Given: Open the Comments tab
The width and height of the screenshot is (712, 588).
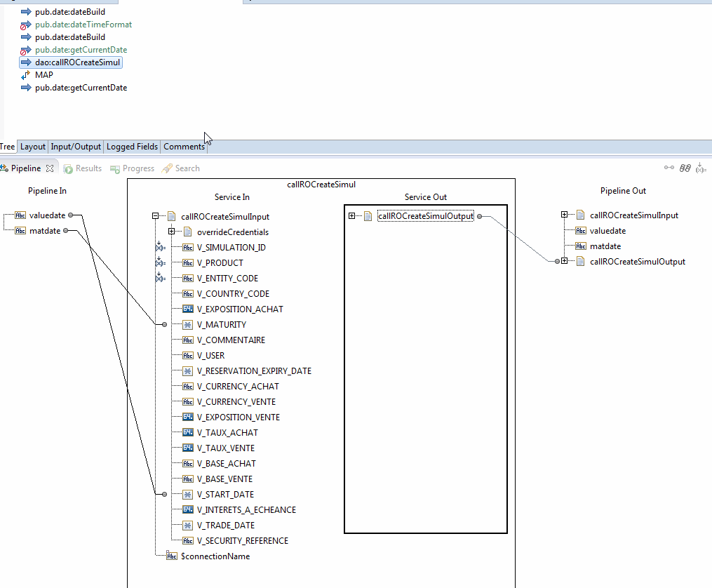Looking at the screenshot, I should (x=184, y=147).
